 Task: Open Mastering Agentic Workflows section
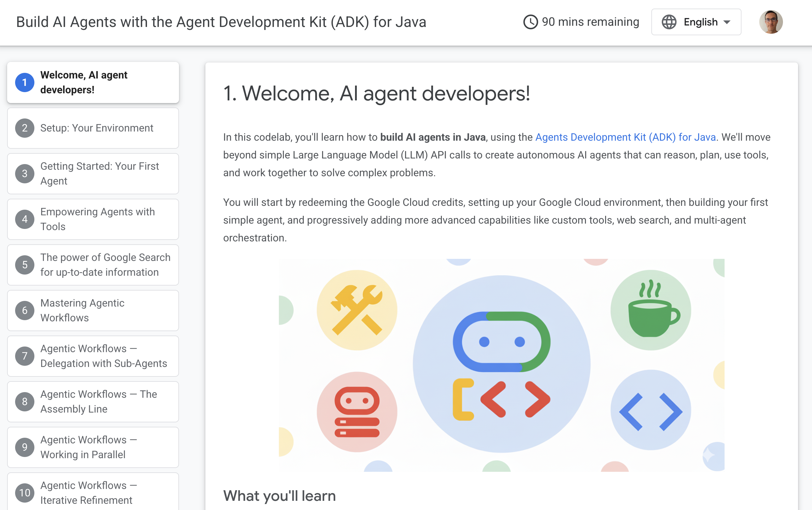(83, 310)
